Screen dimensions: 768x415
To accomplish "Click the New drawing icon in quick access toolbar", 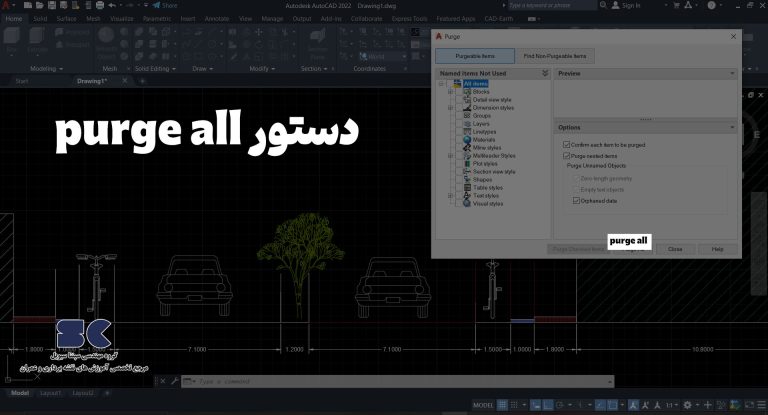I will 28,5.
